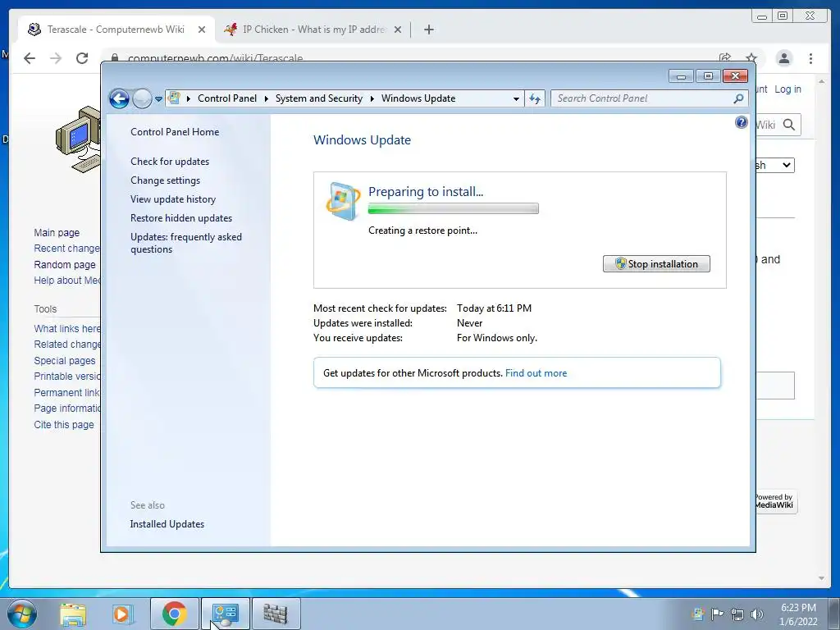Switch to Terascale Computernewb Wiki tab

coord(116,30)
